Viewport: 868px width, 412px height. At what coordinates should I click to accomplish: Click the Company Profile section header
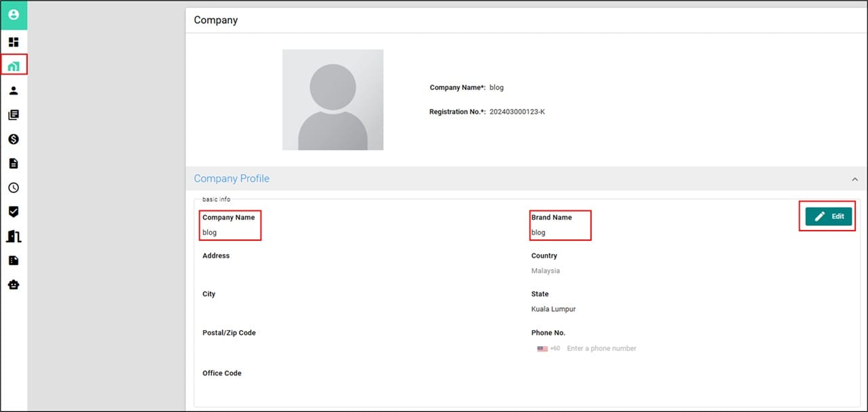[232, 179]
